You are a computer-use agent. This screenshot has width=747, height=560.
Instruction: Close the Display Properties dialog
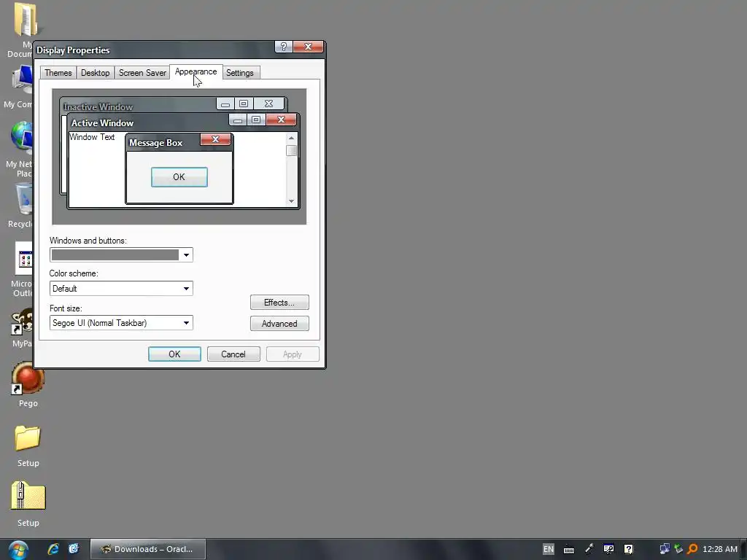click(309, 47)
